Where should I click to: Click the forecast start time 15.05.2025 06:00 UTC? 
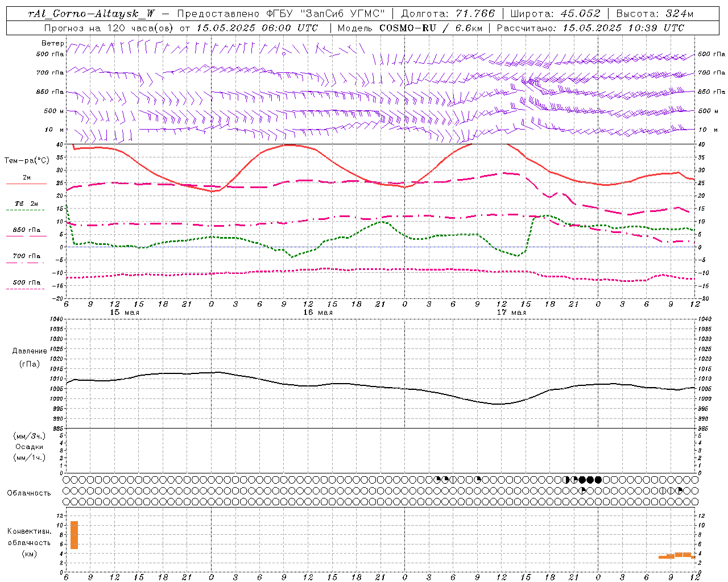point(257,28)
